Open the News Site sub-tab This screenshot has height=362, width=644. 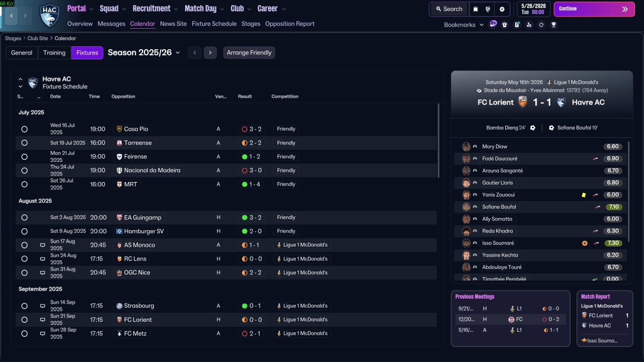173,24
